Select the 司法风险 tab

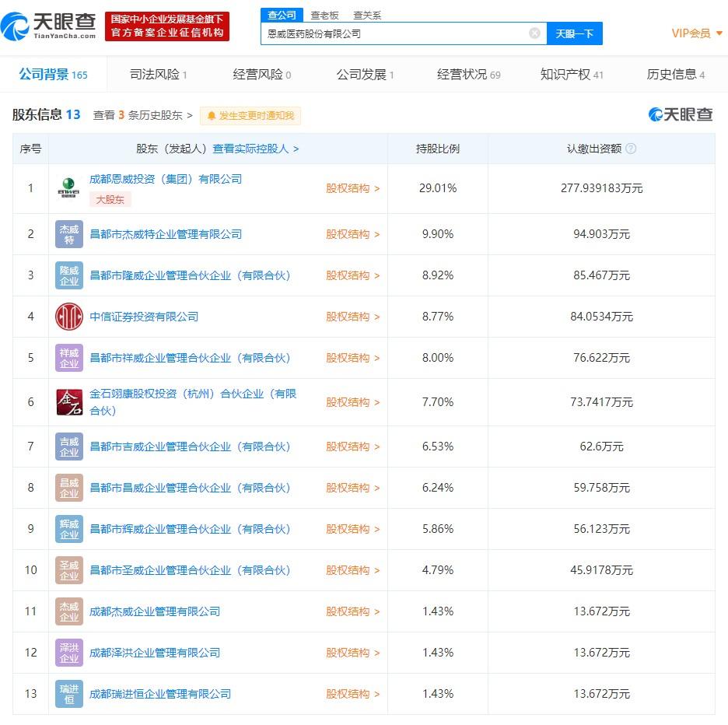(159, 75)
